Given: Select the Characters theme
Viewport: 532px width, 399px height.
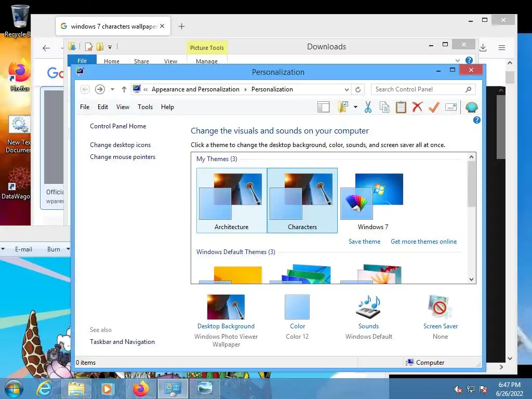Looking at the screenshot, I should [x=302, y=201].
